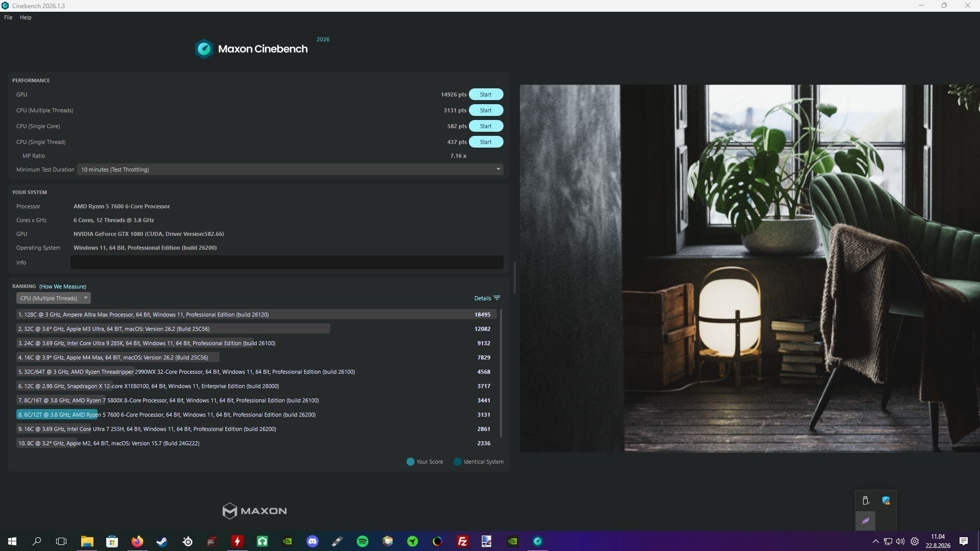Click the rendered room scene preview image
Screen dimensions: 980x551
[x=750, y=268]
